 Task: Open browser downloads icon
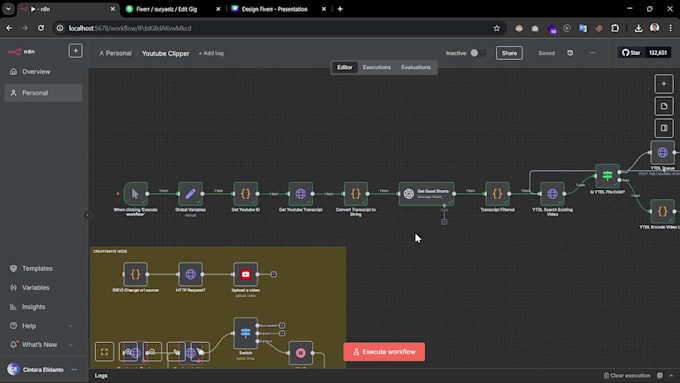click(638, 28)
